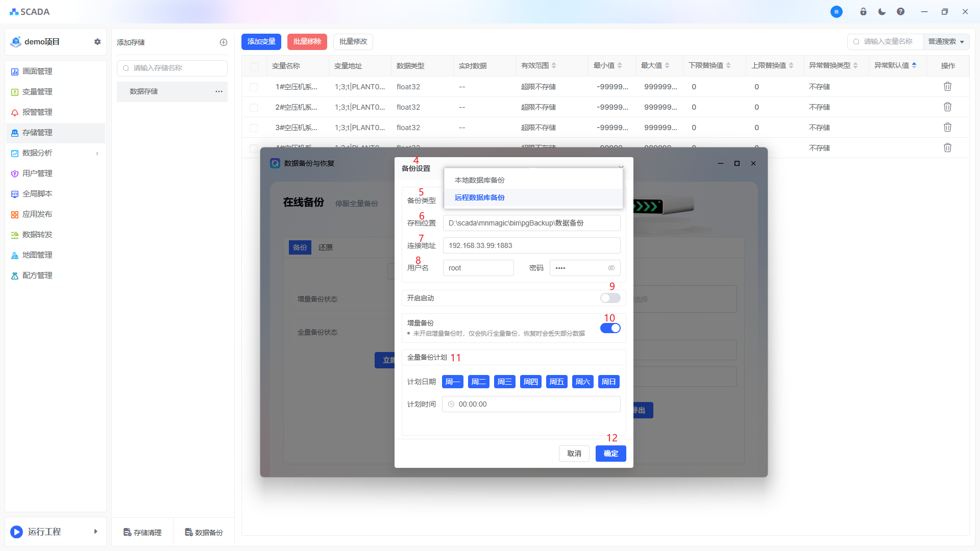Viewport: 980px width, 551px height.
Task: Open 变量管理 in the sidebar
Action: (x=37, y=92)
